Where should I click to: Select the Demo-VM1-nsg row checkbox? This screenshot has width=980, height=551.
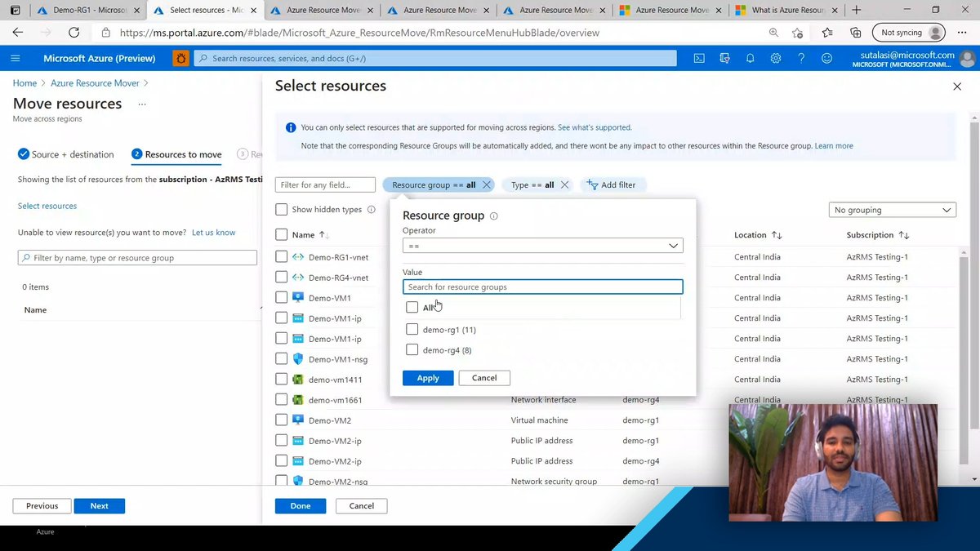click(282, 359)
